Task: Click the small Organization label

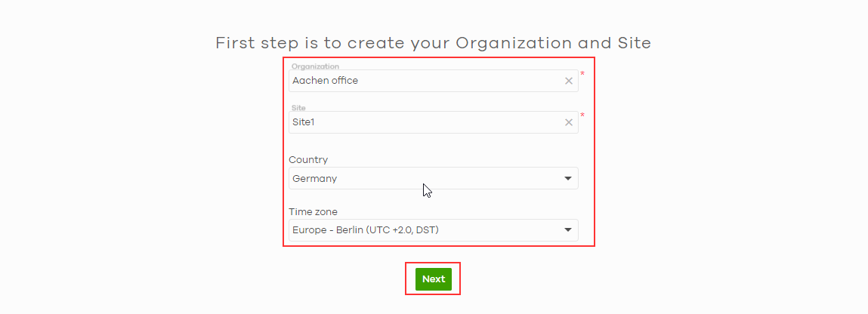Action: pos(315,66)
